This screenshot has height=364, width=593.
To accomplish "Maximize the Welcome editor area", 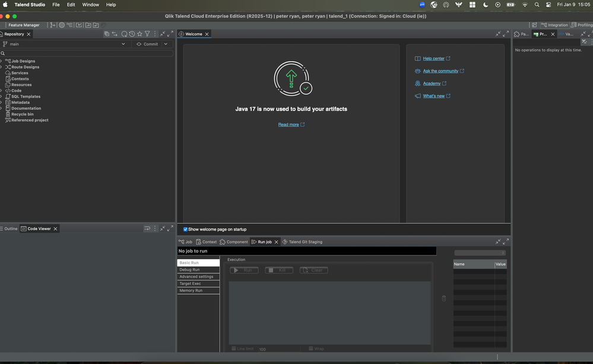I will [x=506, y=34].
